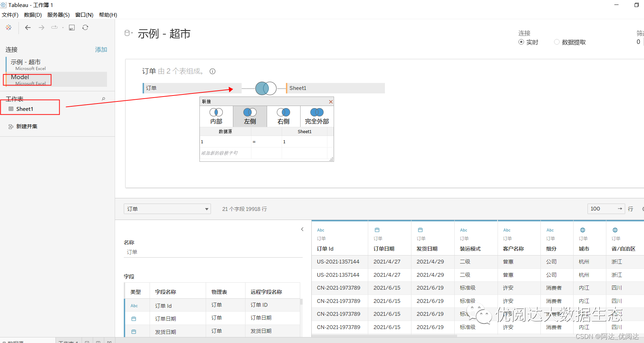Select the 内部 inner join type
The height and width of the screenshot is (343, 644).
(x=216, y=116)
